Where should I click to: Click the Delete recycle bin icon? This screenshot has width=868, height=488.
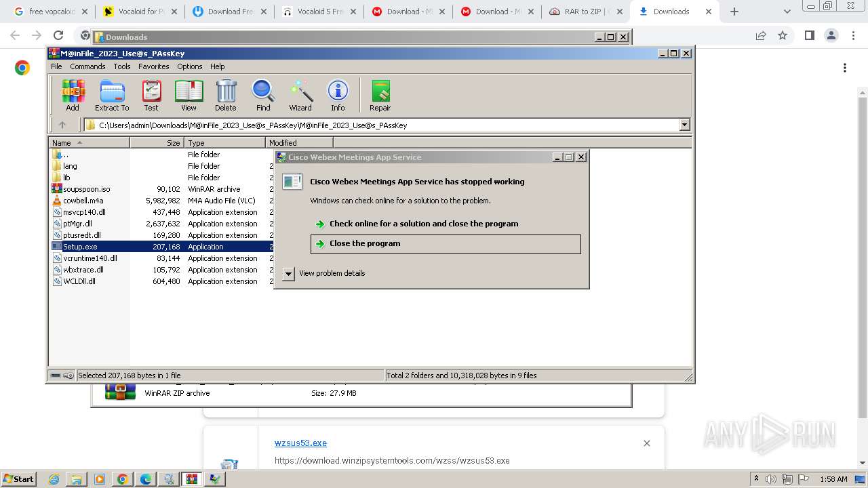[226, 95]
